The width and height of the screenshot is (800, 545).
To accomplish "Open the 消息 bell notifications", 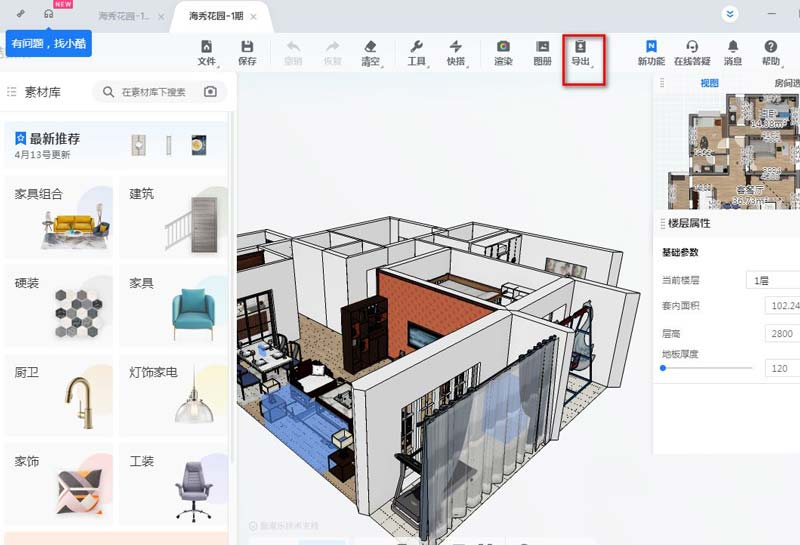I will click(x=733, y=53).
